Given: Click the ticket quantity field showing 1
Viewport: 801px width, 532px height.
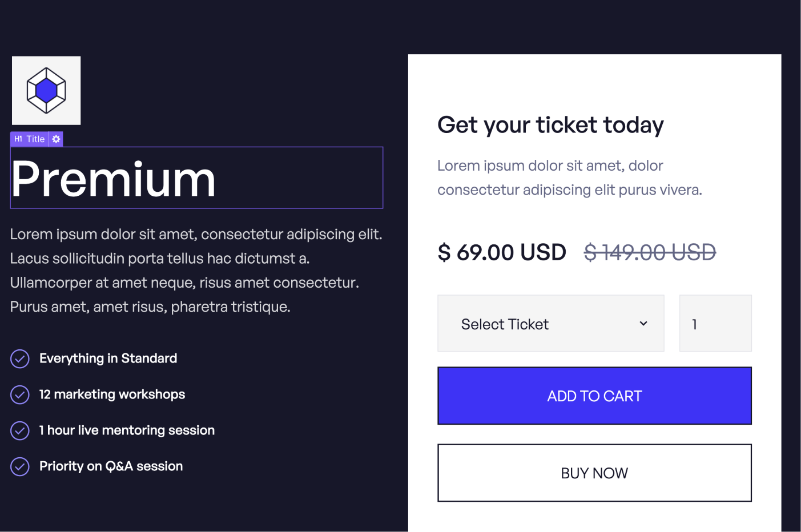Looking at the screenshot, I should point(715,323).
